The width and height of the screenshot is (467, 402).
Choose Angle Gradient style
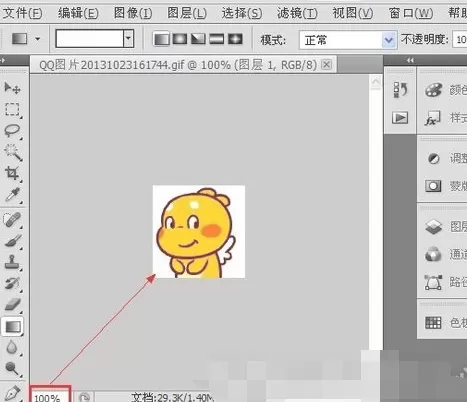[x=198, y=39]
